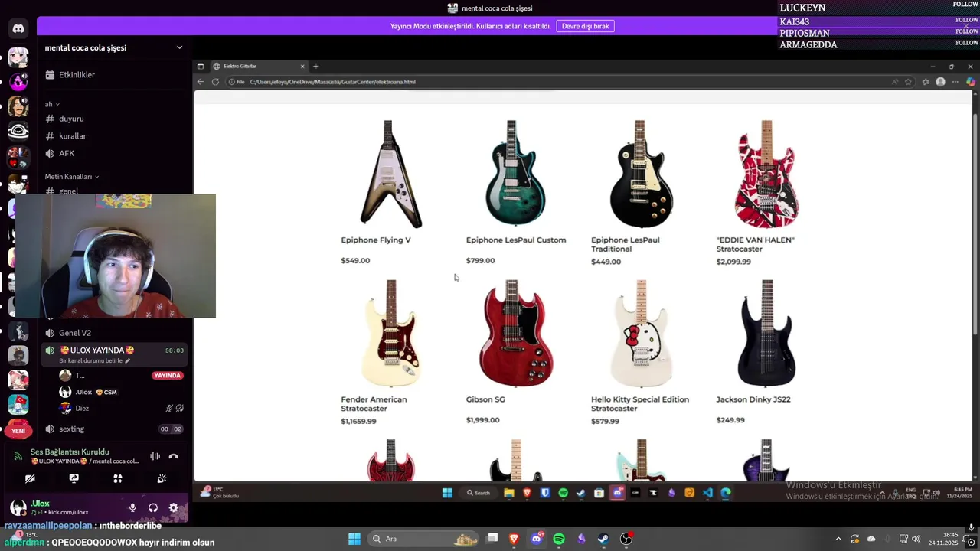Open the browser profile avatar
The width and height of the screenshot is (980, 551).
click(x=940, y=82)
